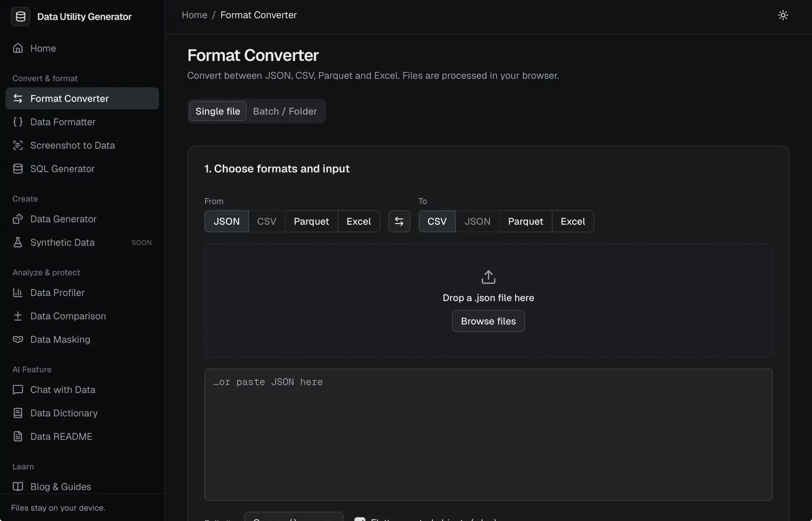Select JSON as the From format
The height and width of the screenshot is (521, 812).
coord(226,221)
